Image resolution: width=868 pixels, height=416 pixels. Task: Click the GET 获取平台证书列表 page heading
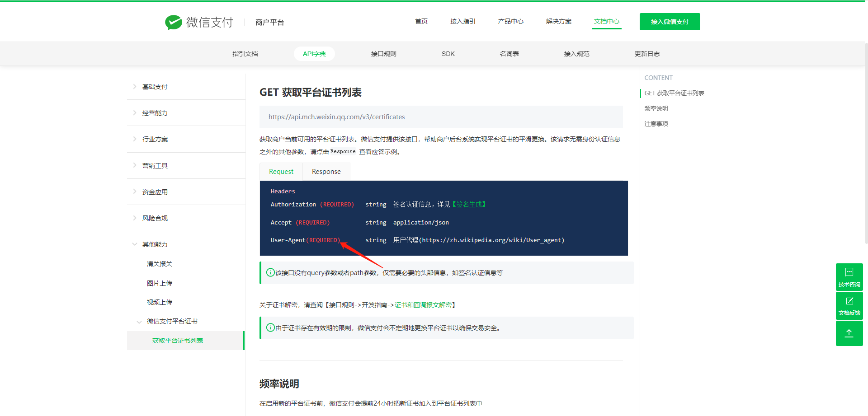(x=311, y=93)
